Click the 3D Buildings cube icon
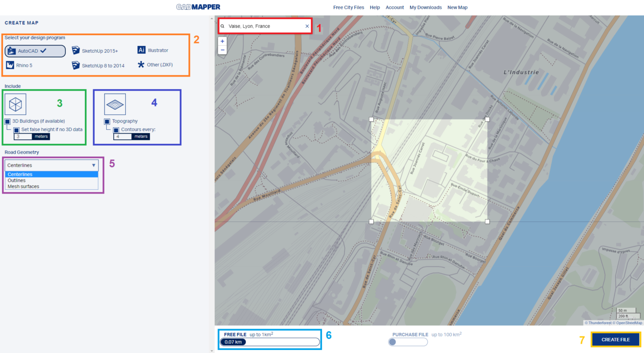 pyautogui.click(x=16, y=104)
